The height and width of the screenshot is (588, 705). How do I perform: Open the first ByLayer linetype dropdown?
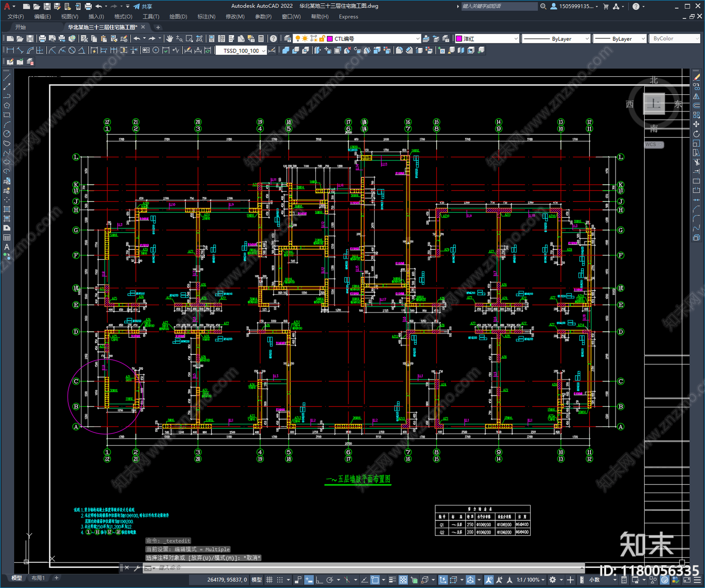pyautogui.click(x=587, y=39)
